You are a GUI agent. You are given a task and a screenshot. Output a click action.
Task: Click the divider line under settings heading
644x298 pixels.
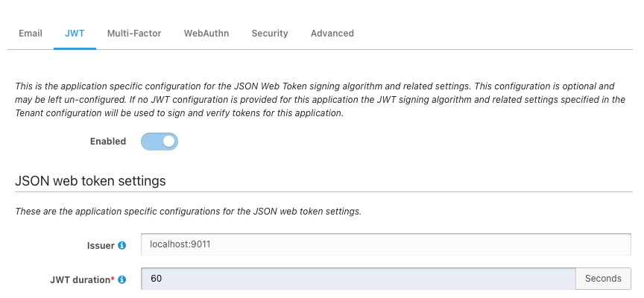click(323, 191)
